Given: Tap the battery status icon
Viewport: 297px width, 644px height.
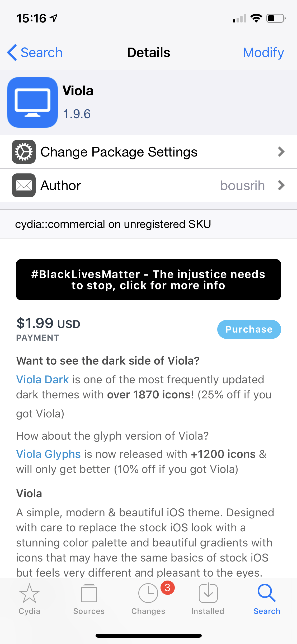Looking at the screenshot, I should (276, 19).
